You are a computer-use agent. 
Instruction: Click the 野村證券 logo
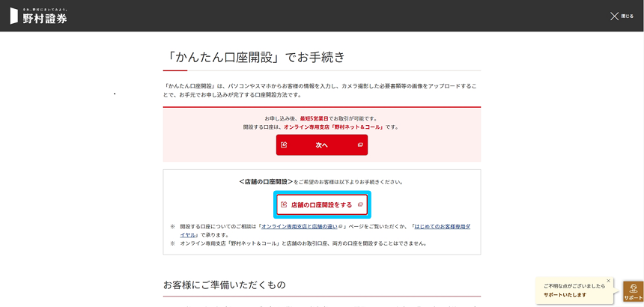38,16
